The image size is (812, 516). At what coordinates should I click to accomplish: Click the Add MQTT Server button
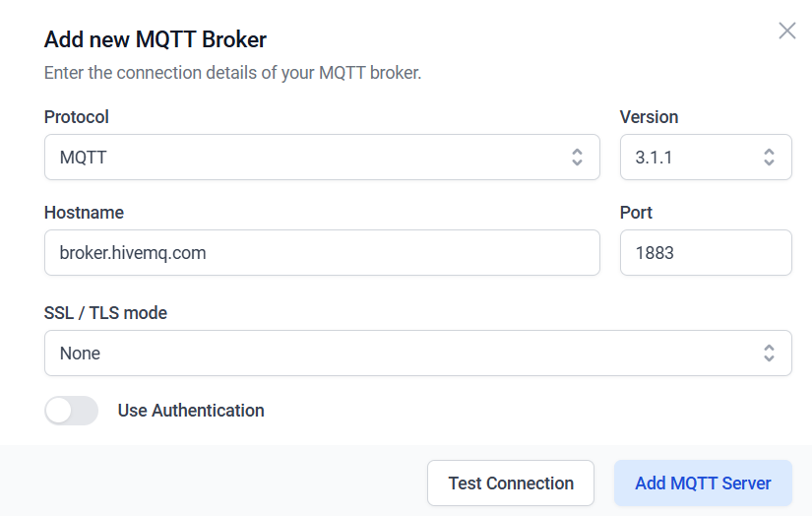tap(703, 484)
